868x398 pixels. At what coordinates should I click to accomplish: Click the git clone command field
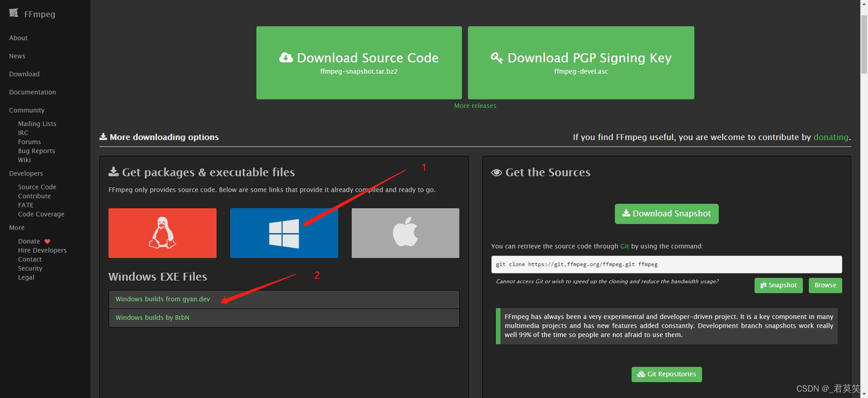tap(666, 264)
